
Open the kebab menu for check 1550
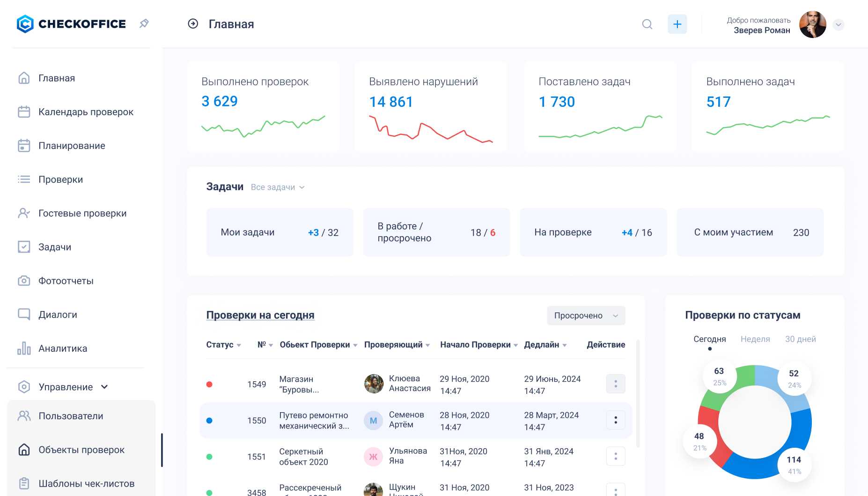(615, 420)
